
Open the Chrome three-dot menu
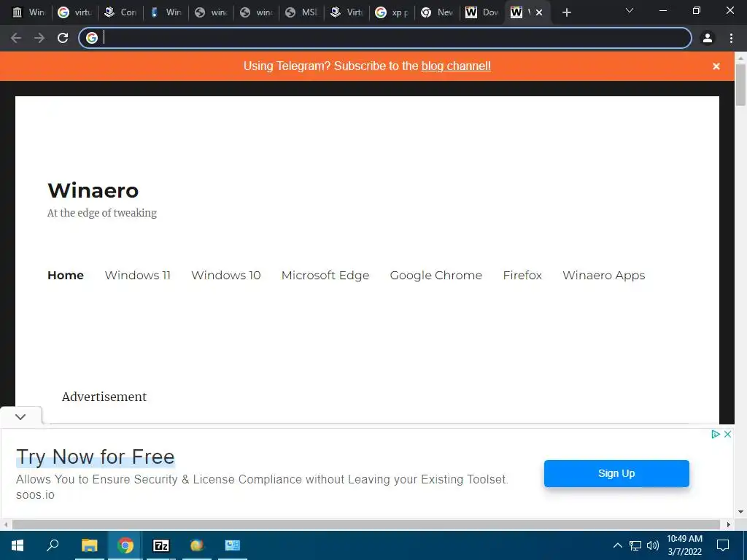click(x=731, y=38)
